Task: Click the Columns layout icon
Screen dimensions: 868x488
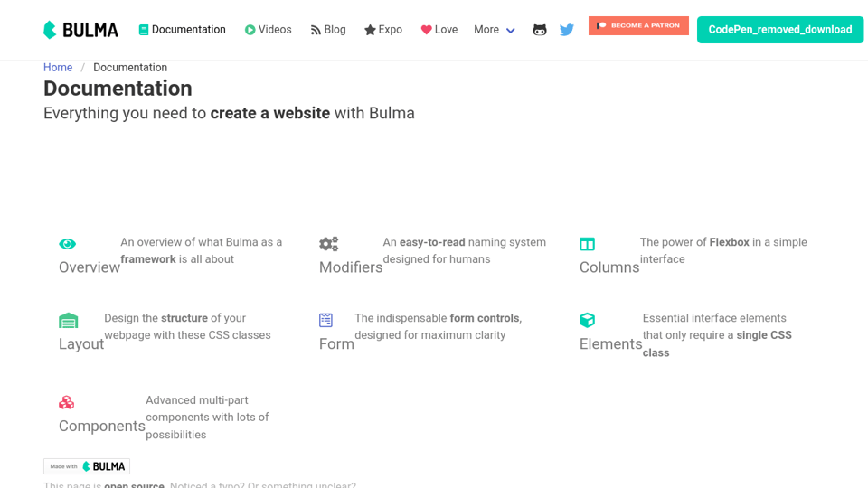Action: [588, 244]
